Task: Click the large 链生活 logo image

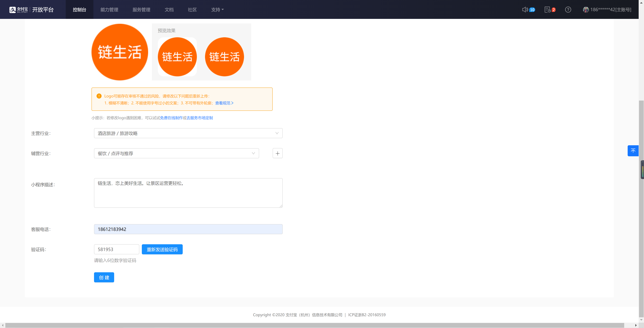Action: (119, 52)
